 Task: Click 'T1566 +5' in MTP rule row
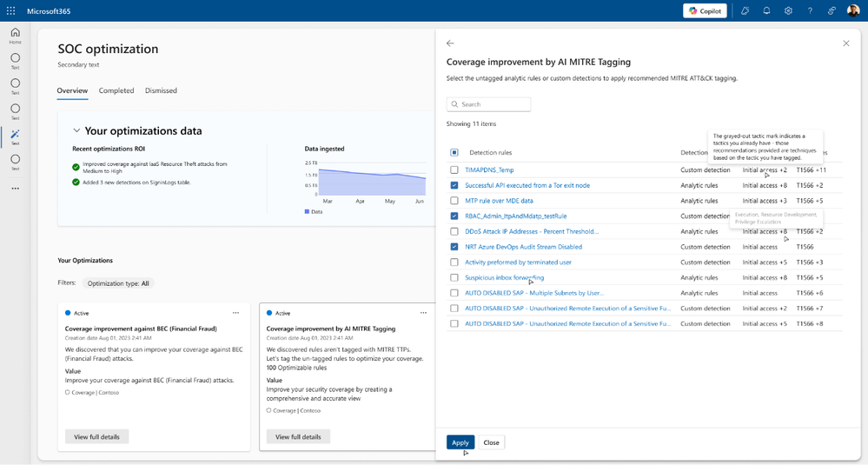(x=809, y=201)
